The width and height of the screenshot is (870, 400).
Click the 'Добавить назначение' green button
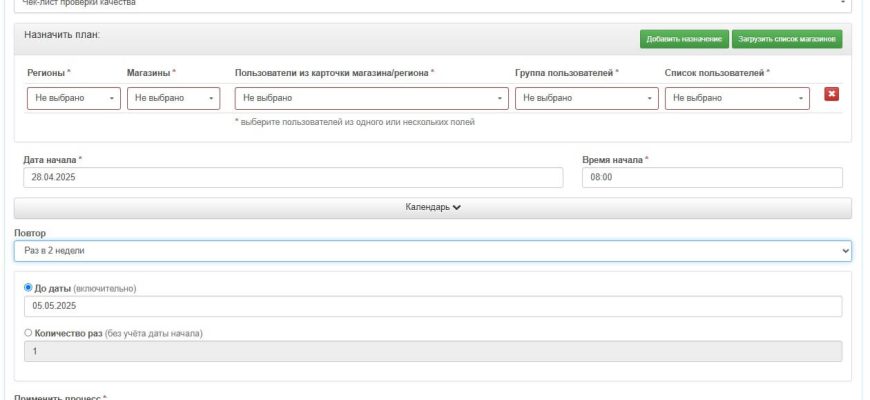tap(684, 39)
